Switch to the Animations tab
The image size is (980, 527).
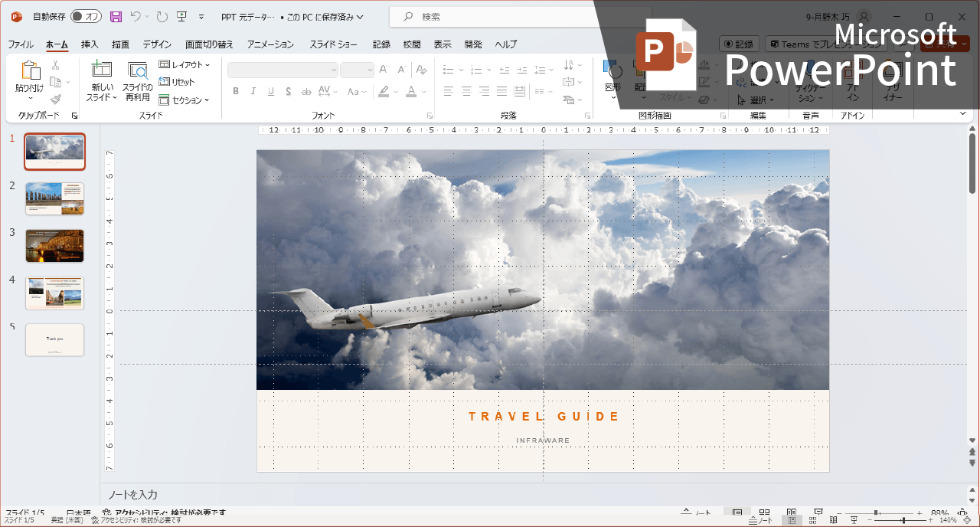(269, 44)
